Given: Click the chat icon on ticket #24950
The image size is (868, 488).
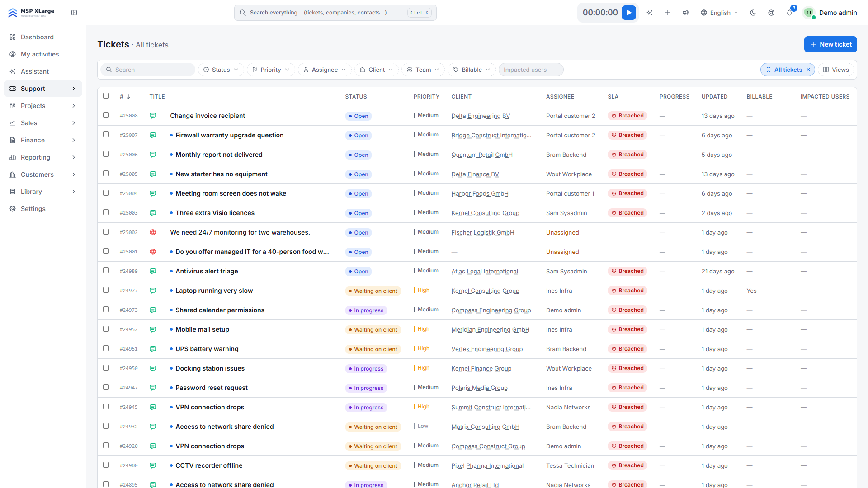Looking at the screenshot, I should tap(153, 368).
